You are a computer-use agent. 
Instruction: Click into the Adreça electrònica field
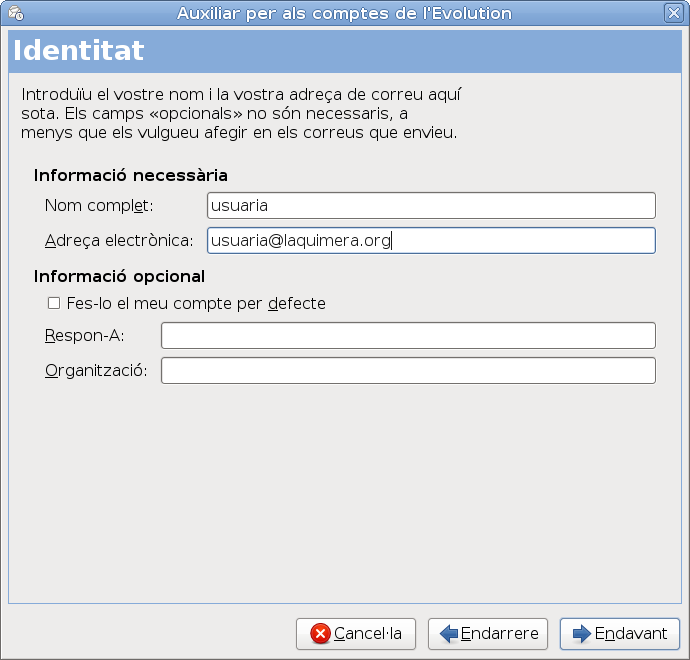pos(431,240)
